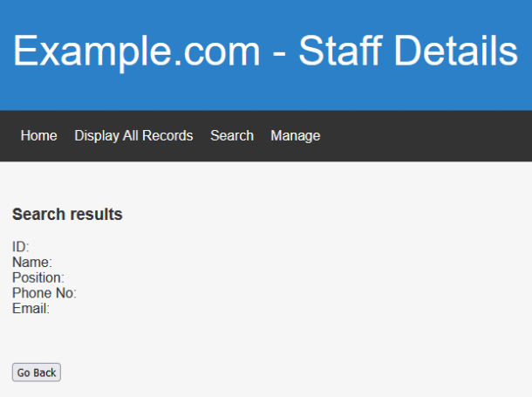
Task: Click empty dark navbar area right of Manage
Action: point(427,136)
